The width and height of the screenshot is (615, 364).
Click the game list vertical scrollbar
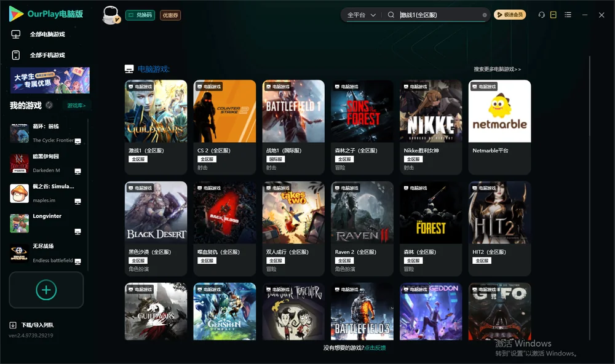590,198
